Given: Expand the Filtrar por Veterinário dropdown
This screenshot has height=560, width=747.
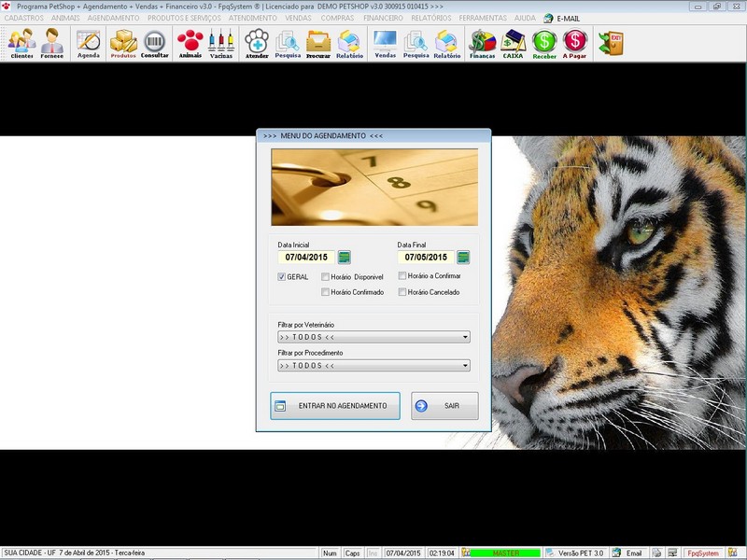Looking at the screenshot, I should (x=465, y=338).
